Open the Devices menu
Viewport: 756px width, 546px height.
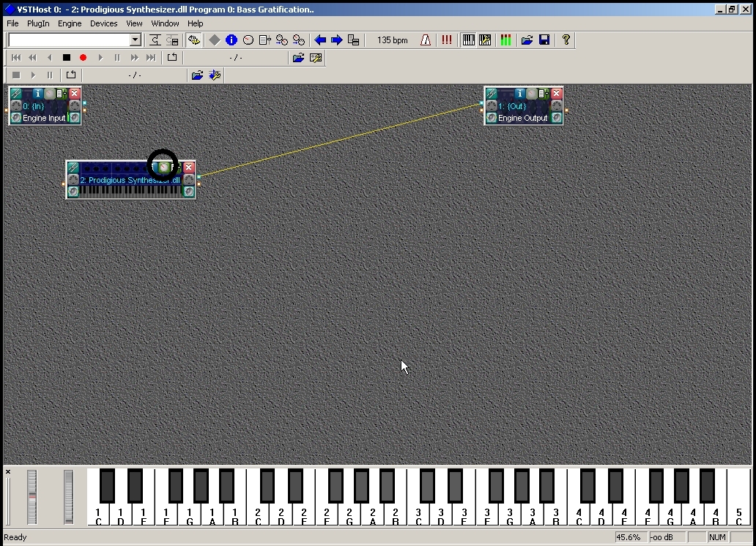click(x=103, y=23)
